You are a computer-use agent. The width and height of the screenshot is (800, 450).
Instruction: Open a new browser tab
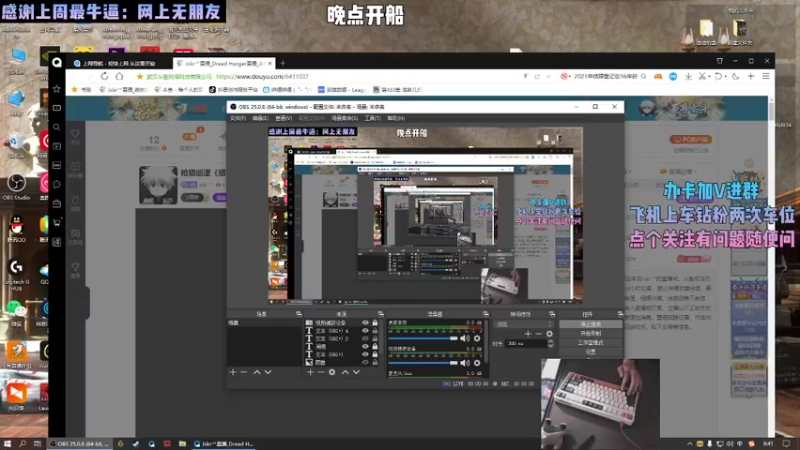tap(283, 63)
